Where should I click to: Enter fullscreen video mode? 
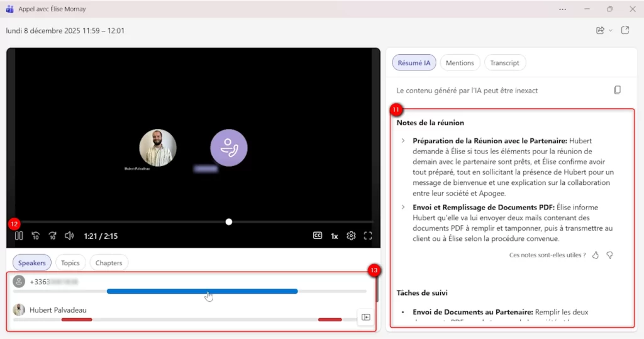(369, 236)
